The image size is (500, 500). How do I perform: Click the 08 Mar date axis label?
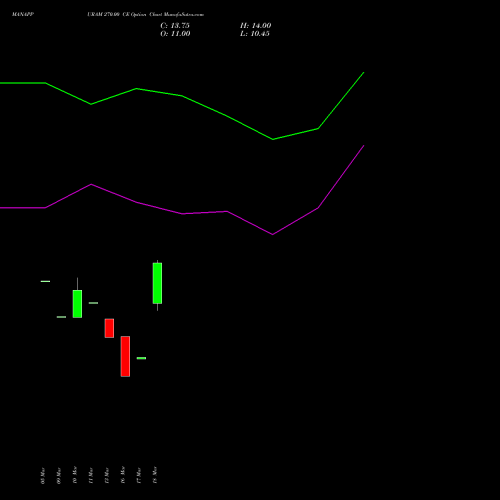click(43, 476)
